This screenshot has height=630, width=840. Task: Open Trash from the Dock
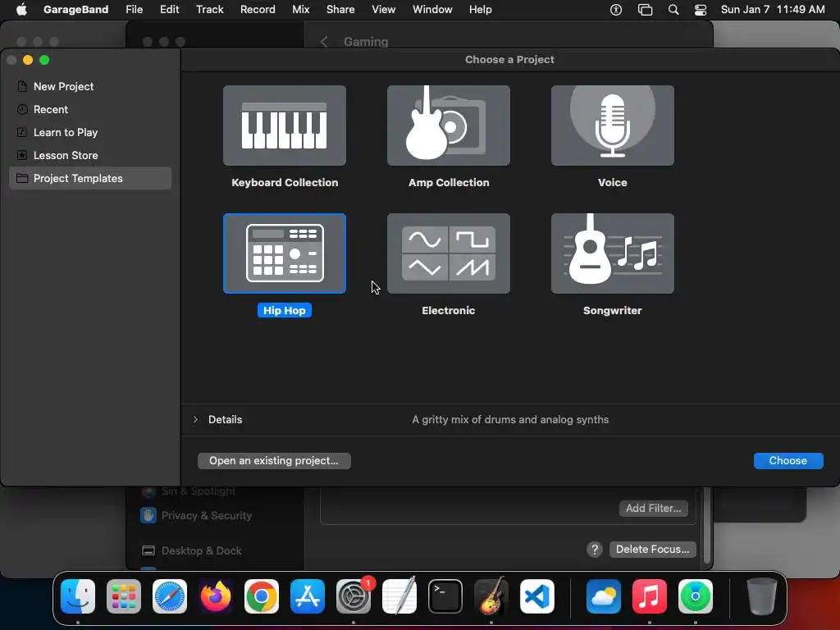(x=762, y=596)
